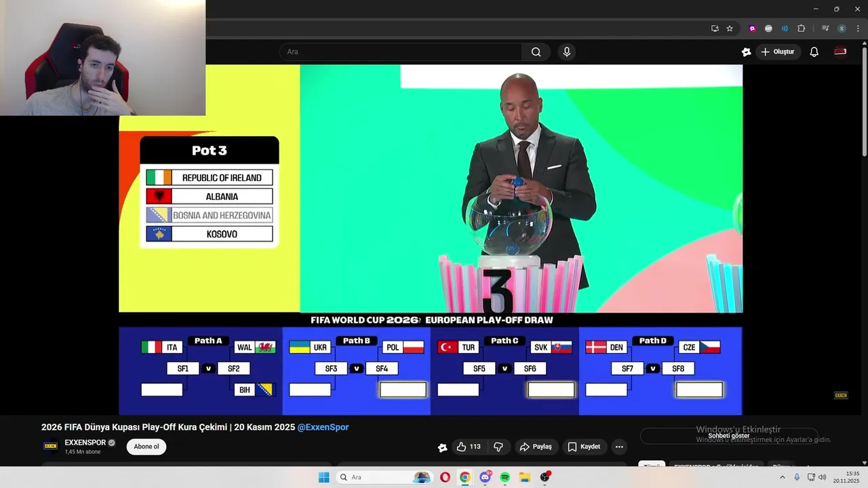Screen dimensions: 868x488
Task: Click the star badge icon left of Oluştur
Action: [x=747, y=52]
